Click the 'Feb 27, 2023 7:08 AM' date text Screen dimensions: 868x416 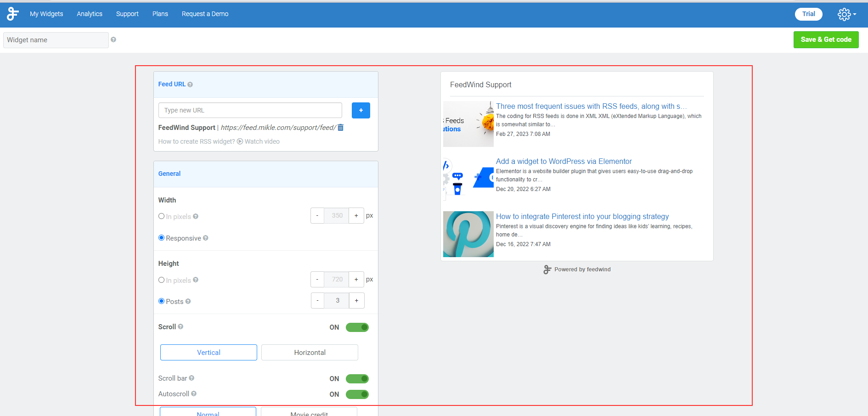pos(523,134)
